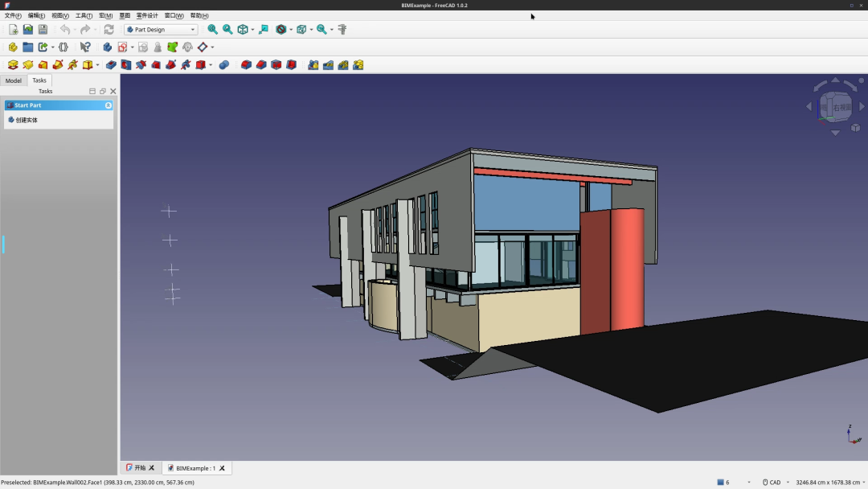Expand the additive primitives dropdown
The width and height of the screenshot is (868, 489).
pos(96,65)
